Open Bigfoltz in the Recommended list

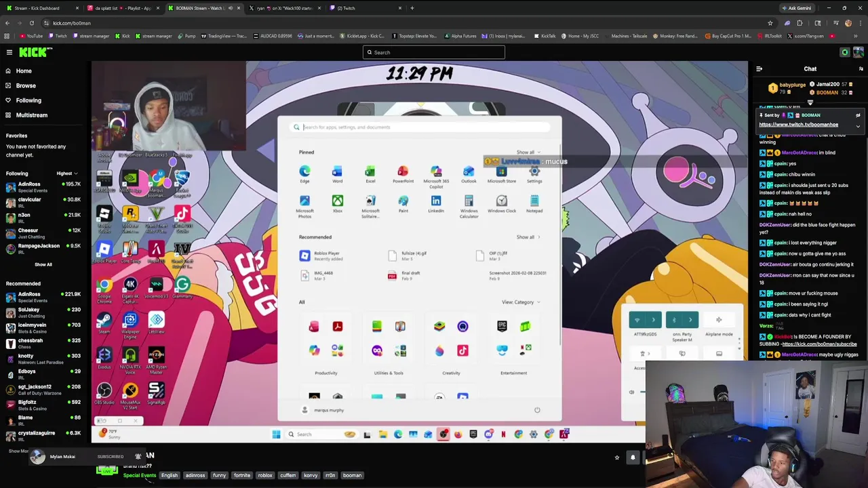(43, 405)
